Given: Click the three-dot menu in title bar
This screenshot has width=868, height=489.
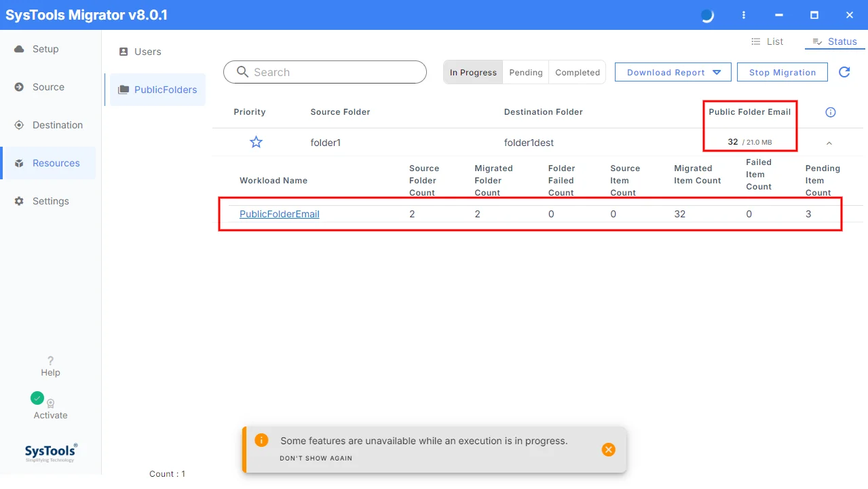Looking at the screenshot, I should click(x=744, y=15).
